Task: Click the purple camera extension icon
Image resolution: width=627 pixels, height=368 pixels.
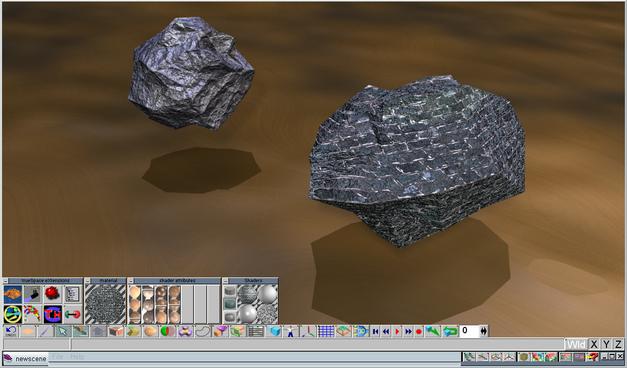Action: (33, 294)
